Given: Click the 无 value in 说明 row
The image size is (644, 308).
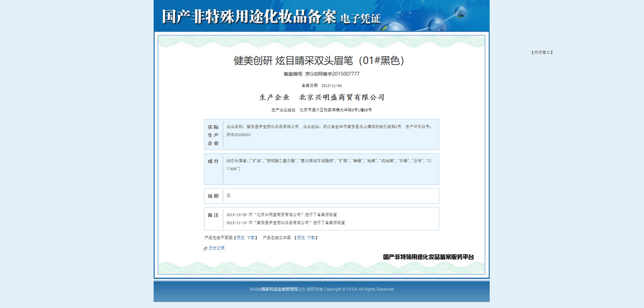Looking at the screenshot, I should [x=228, y=195].
